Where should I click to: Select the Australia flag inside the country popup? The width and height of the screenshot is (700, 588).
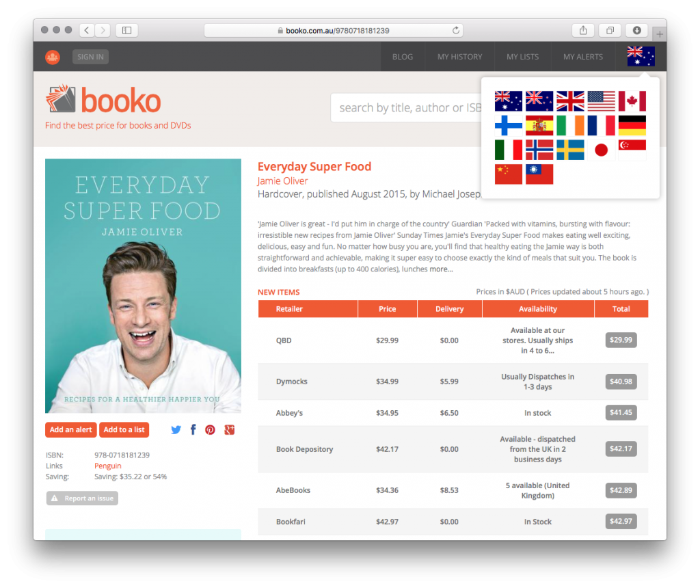click(x=509, y=101)
